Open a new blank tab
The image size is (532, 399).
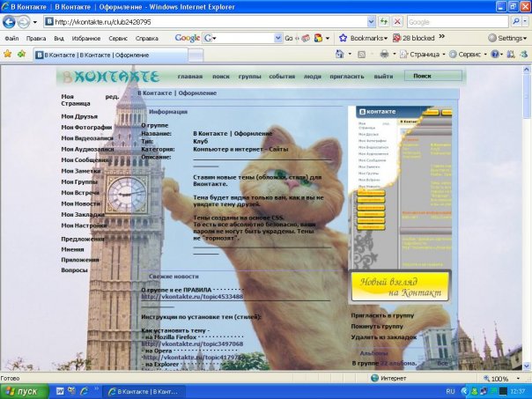[x=196, y=55]
